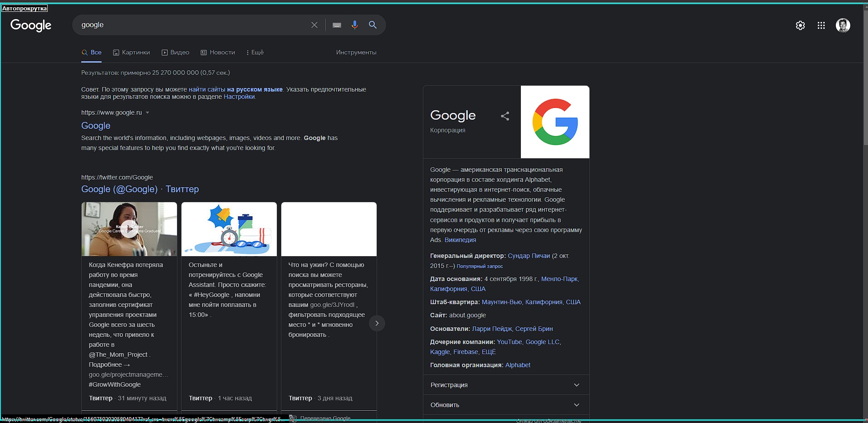Open the large Google G logo image
Image resolution: width=868 pixels, height=423 pixels.
pos(555,122)
